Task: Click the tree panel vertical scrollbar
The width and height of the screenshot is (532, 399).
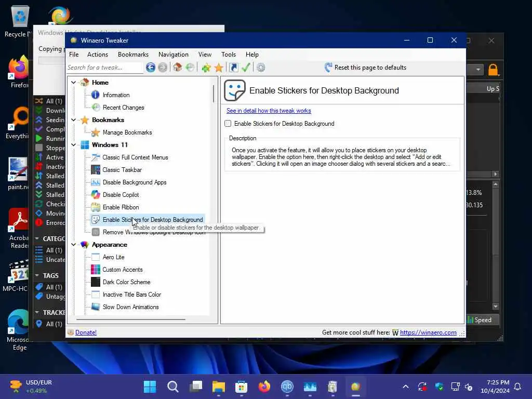Action: point(214,94)
